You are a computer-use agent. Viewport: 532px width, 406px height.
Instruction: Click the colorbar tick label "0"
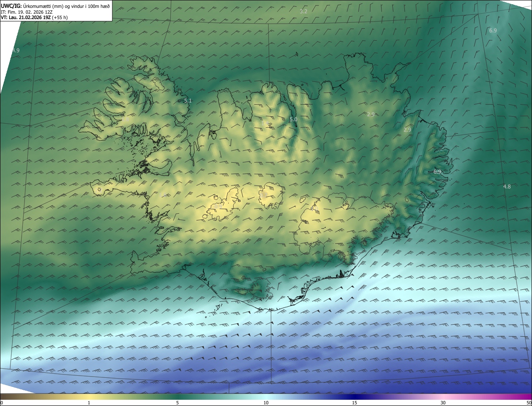pos(2,403)
